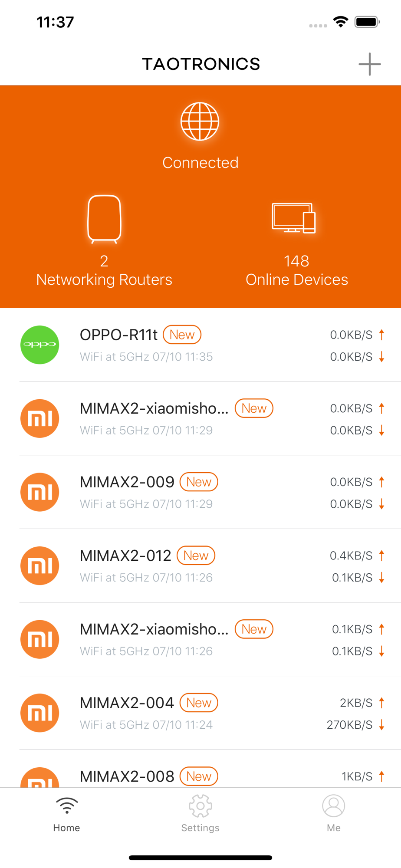Tap the green OPPO logo

pyautogui.click(x=40, y=345)
